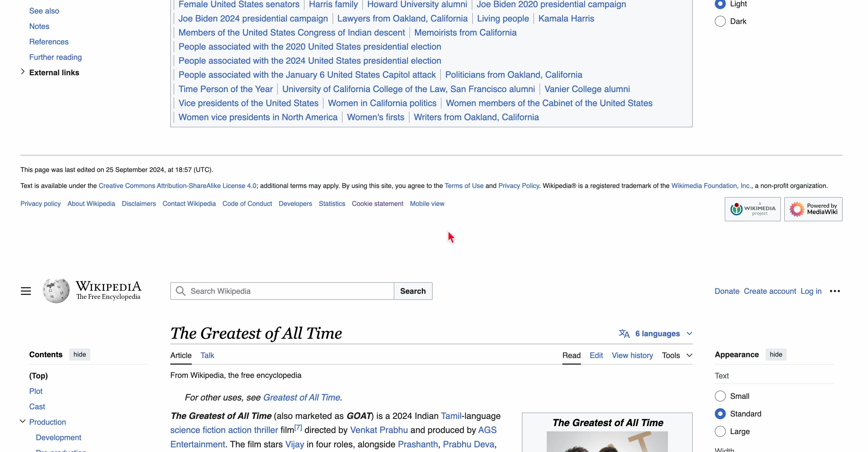
Task: Click the language translation icon
Action: tap(624, 333)
